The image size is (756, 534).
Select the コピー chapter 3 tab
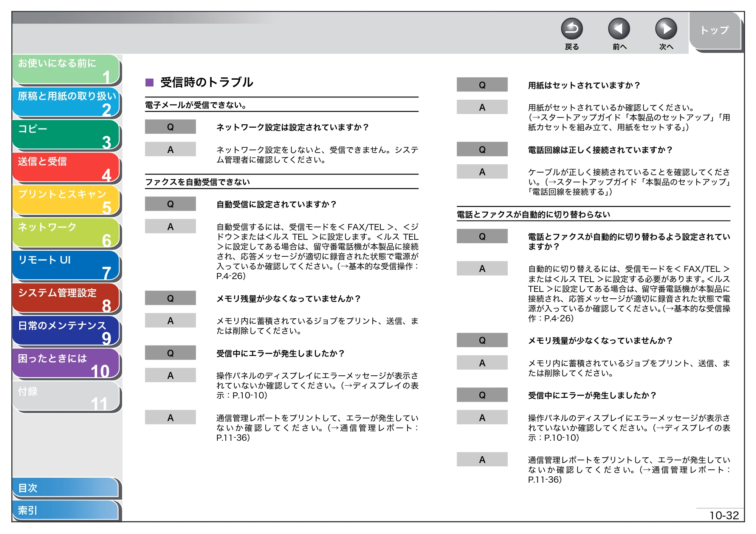pyautogui.click(x=66, y=135)
